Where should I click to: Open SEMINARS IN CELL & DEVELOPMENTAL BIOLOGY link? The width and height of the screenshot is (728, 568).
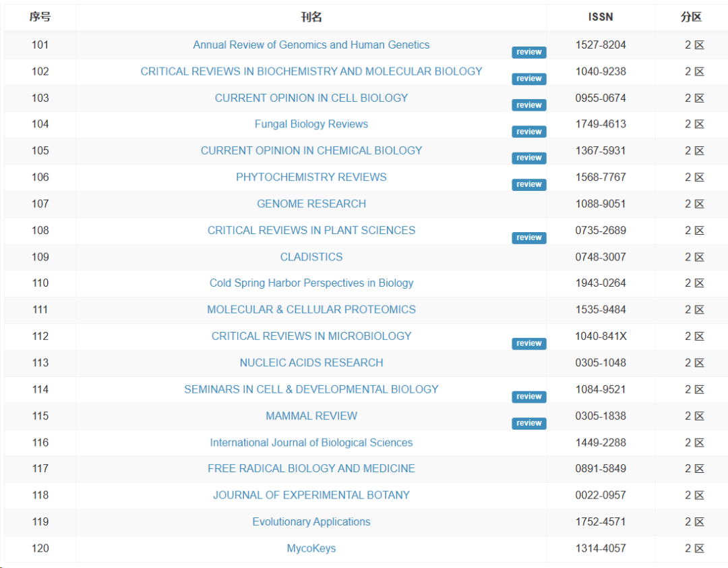311,389
